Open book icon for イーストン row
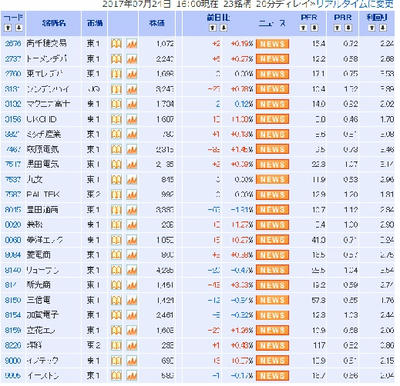The height and width of the screenshot is (386, 400). [116, 376]
